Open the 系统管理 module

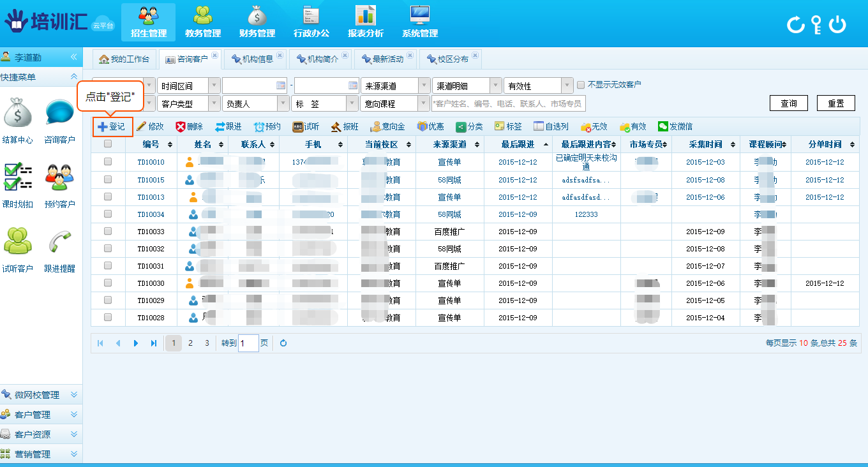pyautogui.click(x=420, y=22)
